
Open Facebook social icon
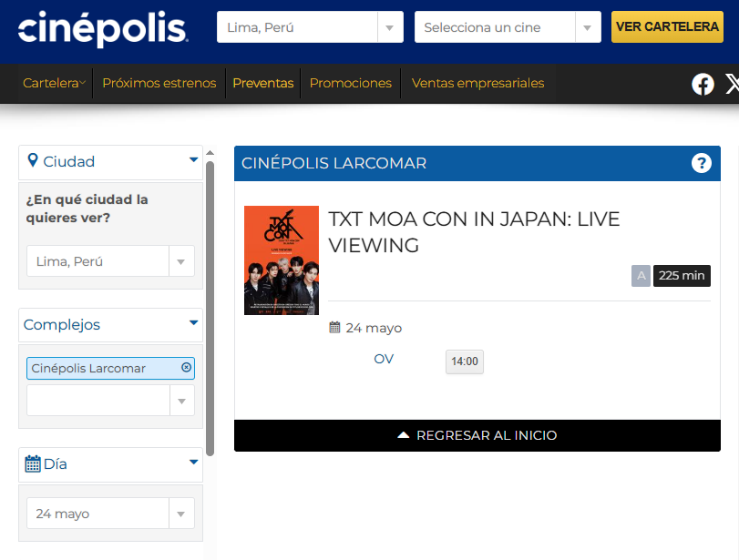coord(703,85)
